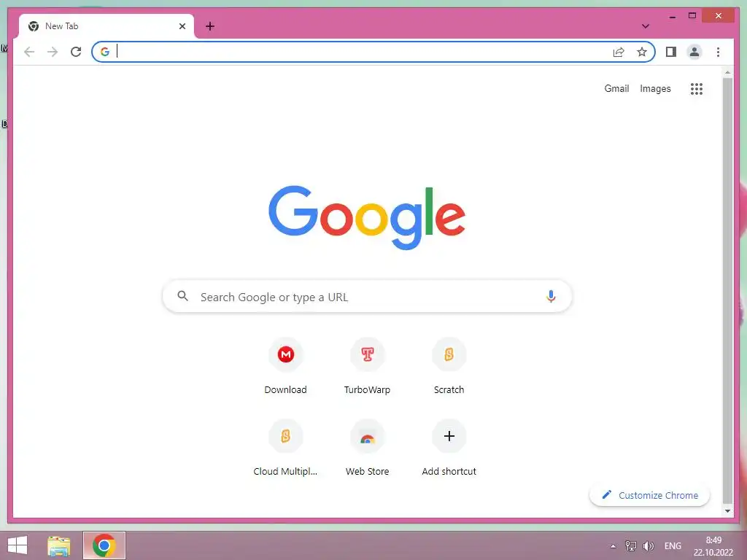The height and width of the screenshot is (560, 747).
Task: Open the Scratch shortcut
Action: (x=449, y=366)
